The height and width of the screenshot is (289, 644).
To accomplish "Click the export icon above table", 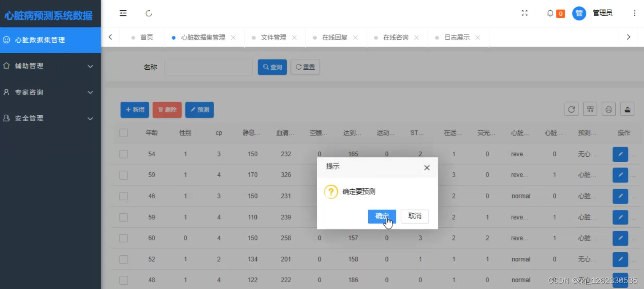I will click(x=627, y=109).
